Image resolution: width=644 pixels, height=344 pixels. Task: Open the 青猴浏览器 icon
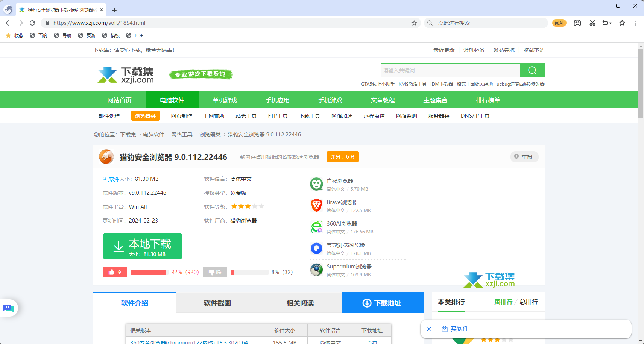[317, 185]
